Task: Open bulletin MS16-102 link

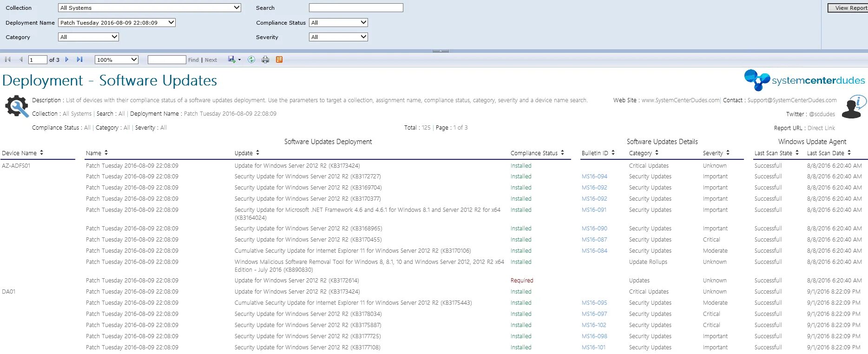Action: pos(594,325)
